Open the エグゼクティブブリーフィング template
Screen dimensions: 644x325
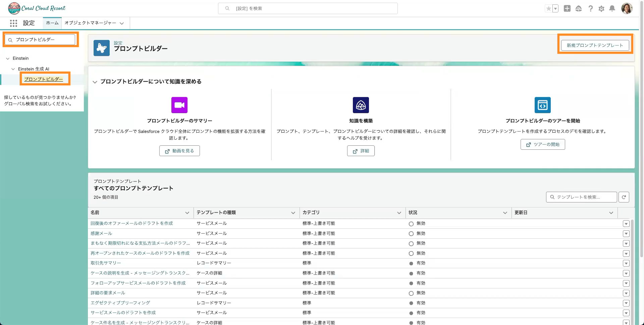pos(120,303)
